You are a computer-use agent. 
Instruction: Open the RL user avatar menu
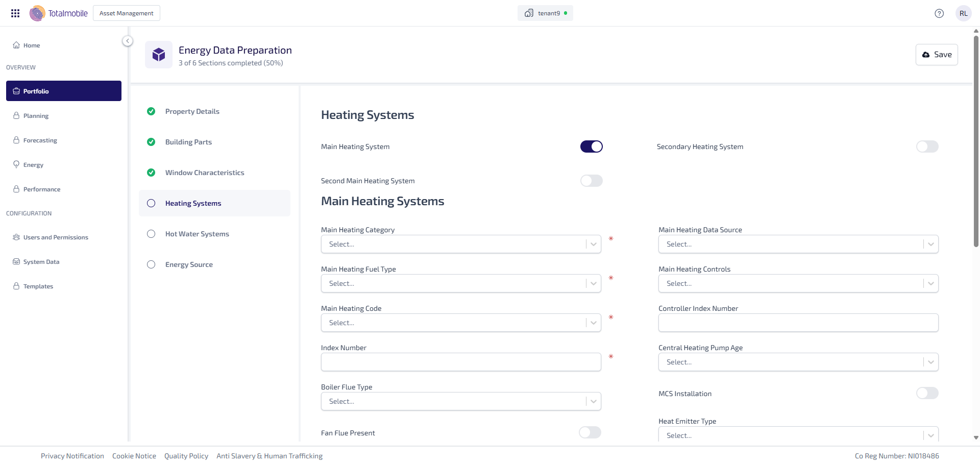[x=963, y=13]
